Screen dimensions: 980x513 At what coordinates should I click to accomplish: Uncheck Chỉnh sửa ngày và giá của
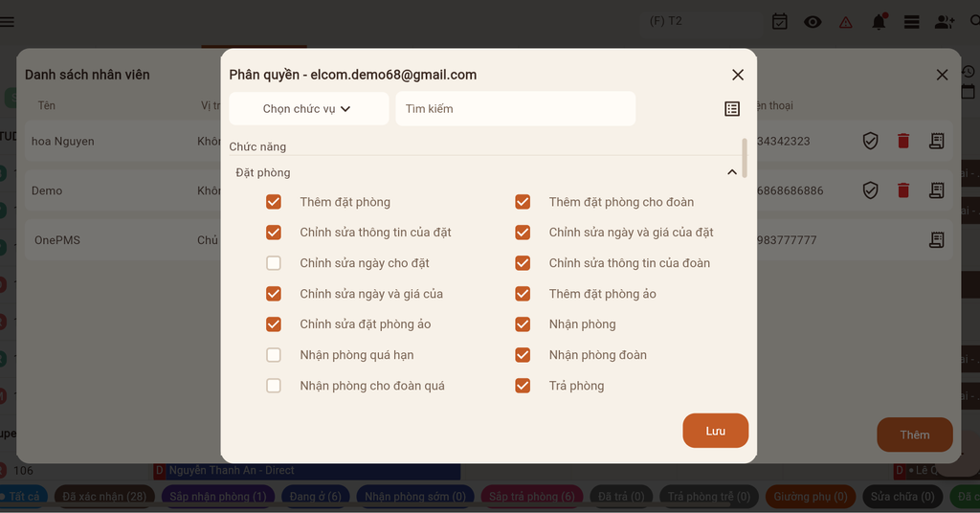(x=273, y=294)
